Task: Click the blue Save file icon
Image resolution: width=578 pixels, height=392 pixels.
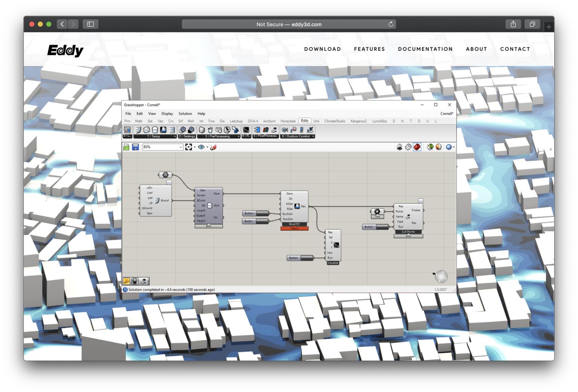Action: 135,147
